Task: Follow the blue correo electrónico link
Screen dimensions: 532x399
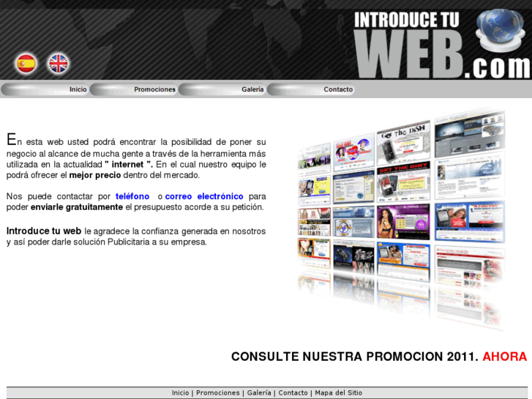Action: [204, 196]
